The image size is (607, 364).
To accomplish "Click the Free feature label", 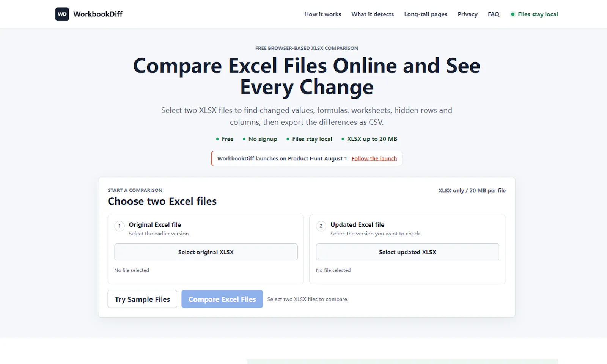I will [x=227, y=139].
